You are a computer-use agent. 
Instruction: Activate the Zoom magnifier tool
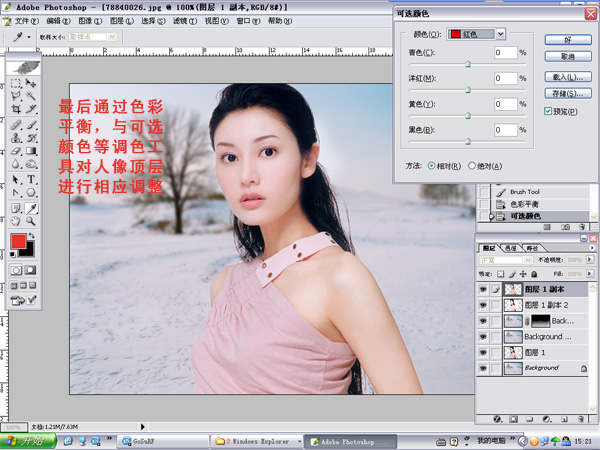click(x=31, y=221)
